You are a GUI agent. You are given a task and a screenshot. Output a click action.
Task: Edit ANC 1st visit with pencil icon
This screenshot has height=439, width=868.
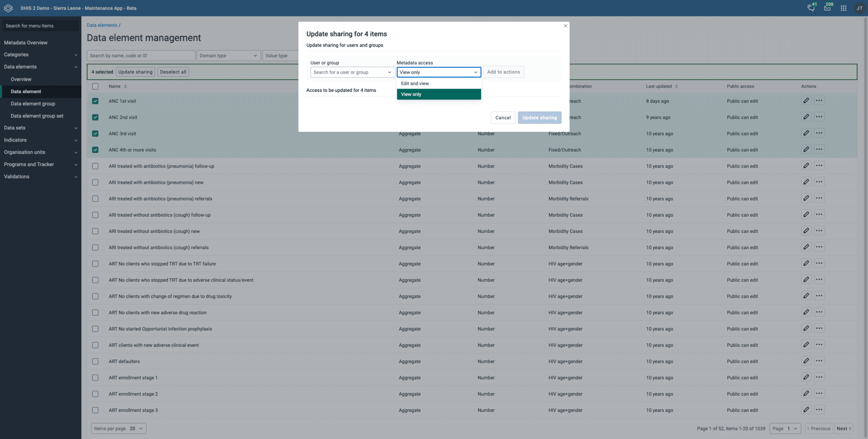[x=806, y=100]
